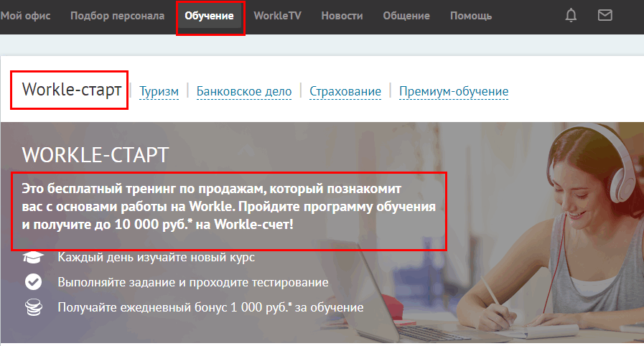Open the messages envelope icon
The image size is (644, 346).
click(605, 15)
